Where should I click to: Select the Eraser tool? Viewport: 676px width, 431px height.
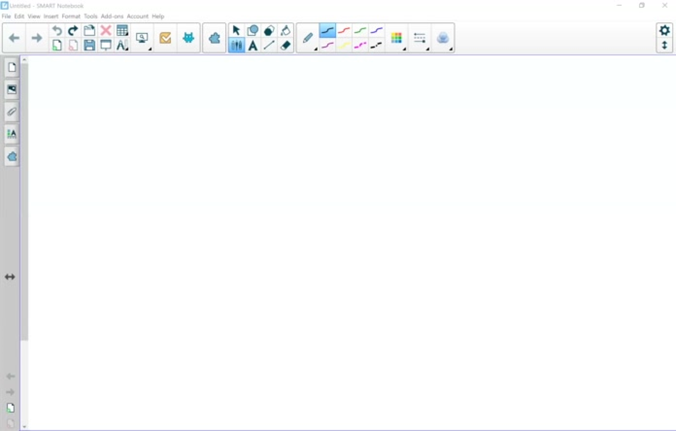click(x=285, y=45)
